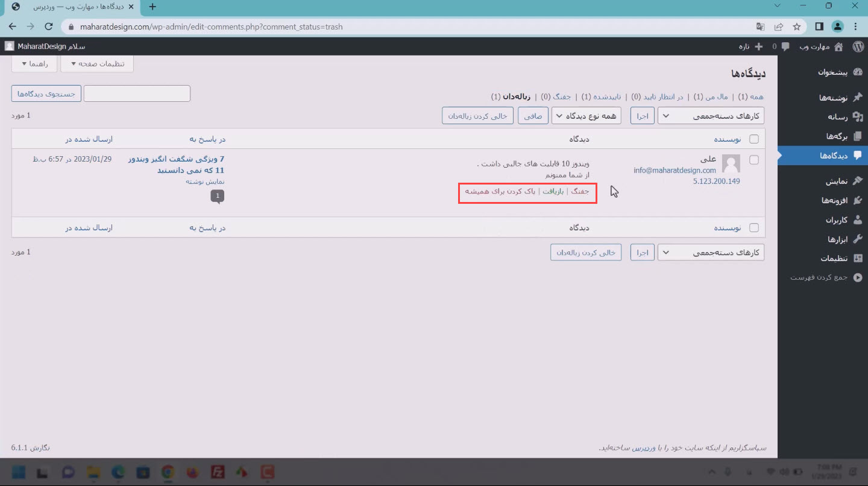Click the Google Translate icon in address bar

pos(761,27)
